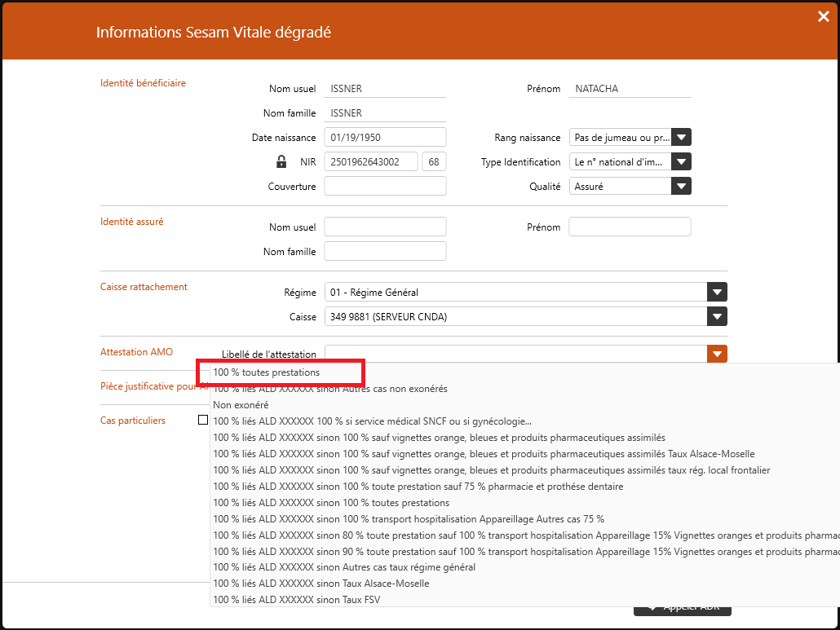Click the Prénom field under Identité assuré

tap(629, 227)
